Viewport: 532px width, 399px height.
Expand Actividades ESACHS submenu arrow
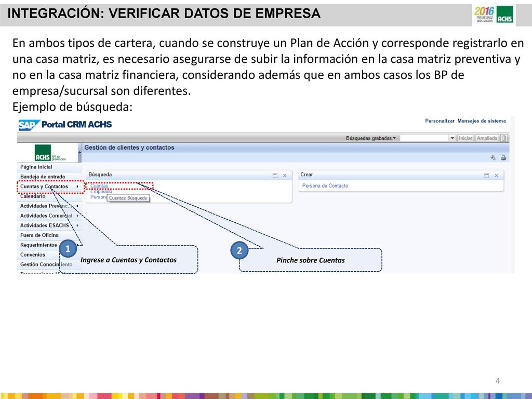coord(78,225)
